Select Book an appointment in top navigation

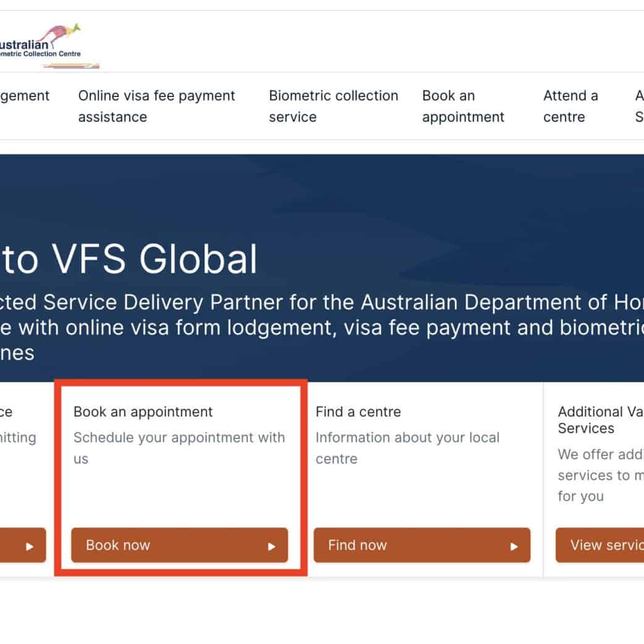point(463,106)
